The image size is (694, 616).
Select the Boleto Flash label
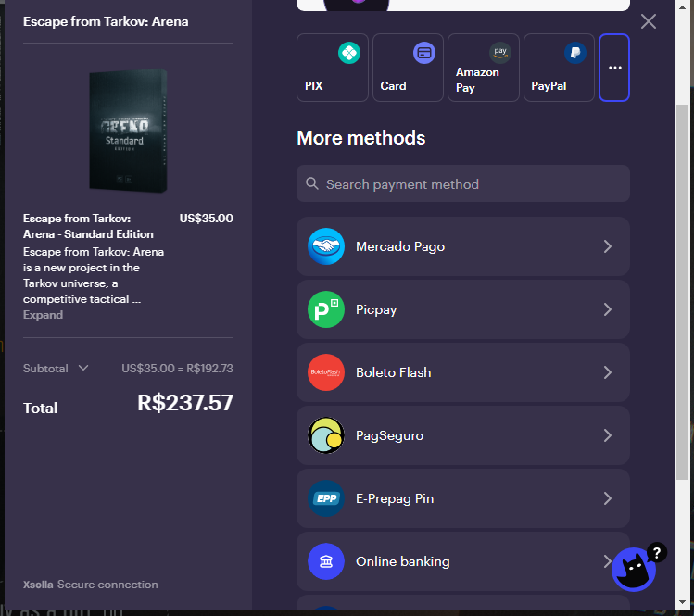(x=394, y=372)
